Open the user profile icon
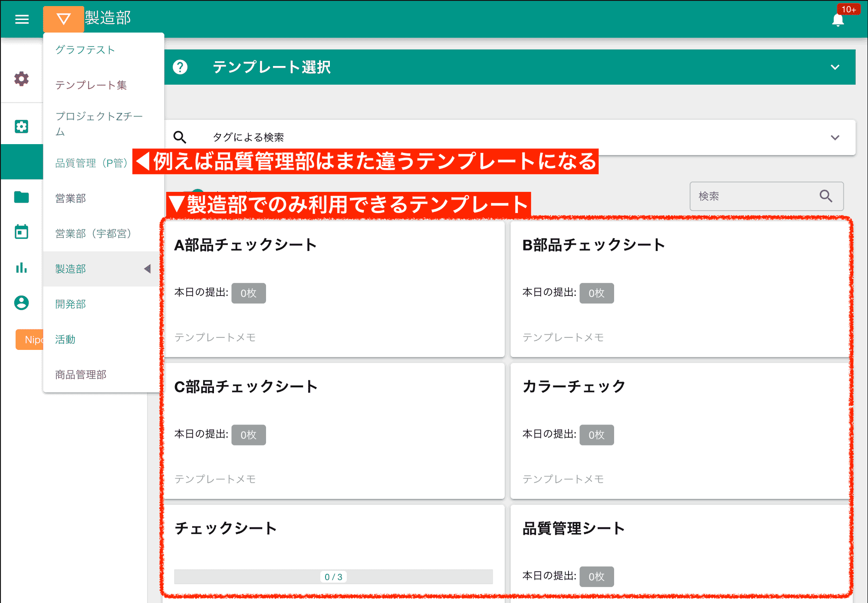 click(x=21, y=303)
